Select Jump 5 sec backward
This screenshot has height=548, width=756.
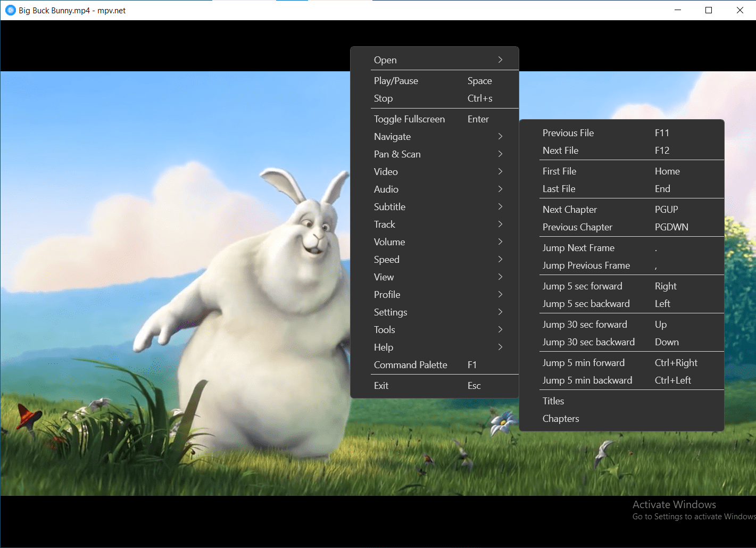click(x=622, y=304)
